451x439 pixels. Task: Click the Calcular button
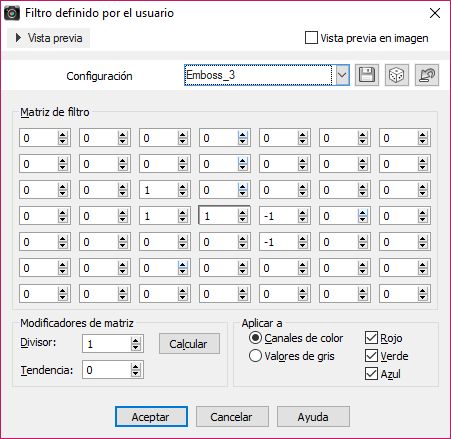[x=189, y=344]
